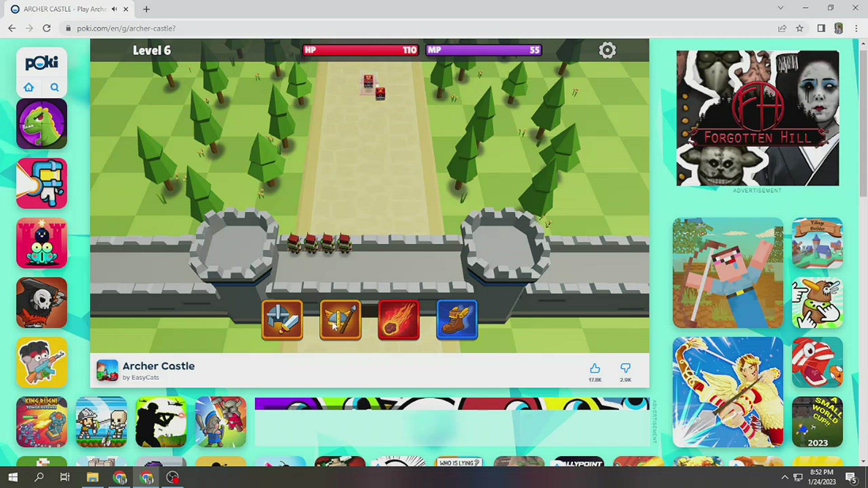Activate the viking helmet spear skill
868x488 pixels.
pos(340,320)
